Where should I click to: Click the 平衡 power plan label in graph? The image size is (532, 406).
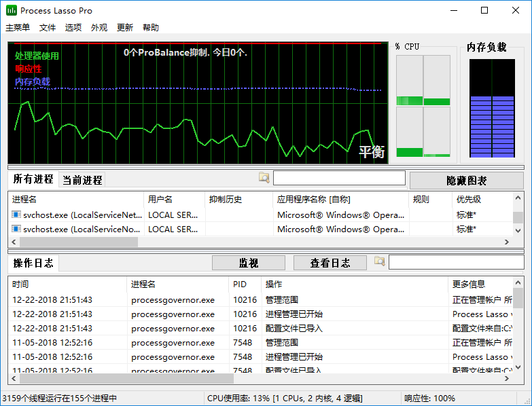click(372, 152)
